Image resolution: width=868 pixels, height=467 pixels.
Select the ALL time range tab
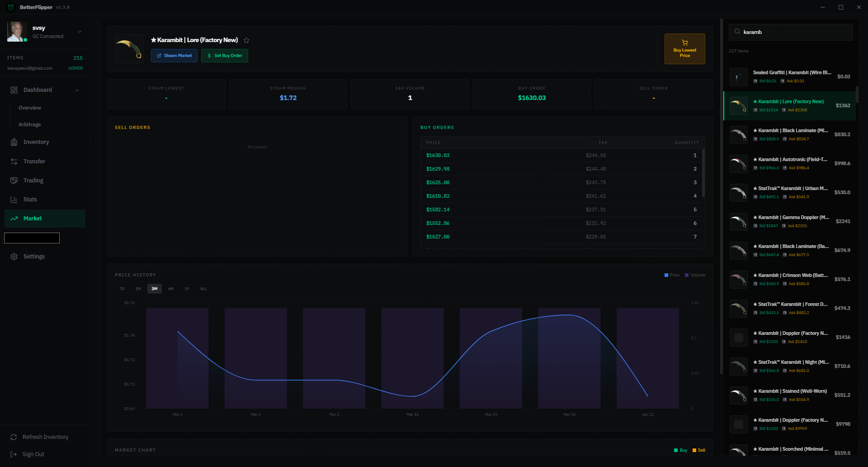tap(203, 288)
